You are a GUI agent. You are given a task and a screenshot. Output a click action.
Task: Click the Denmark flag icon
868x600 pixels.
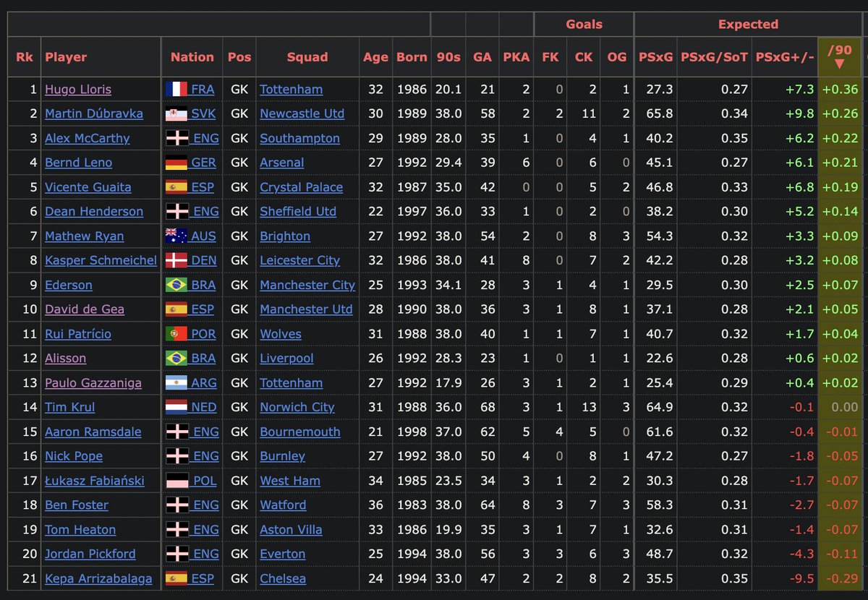tap(176, 260)
